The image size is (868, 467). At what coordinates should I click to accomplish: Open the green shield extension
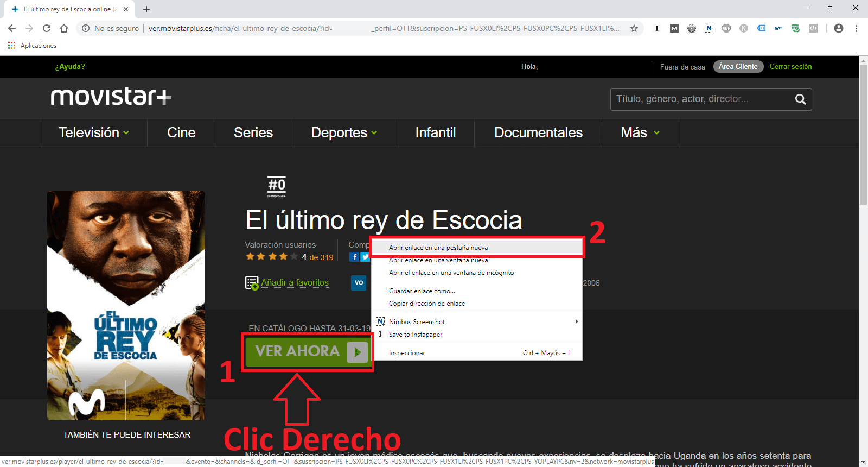pyautogui.click(x=795, y=28)
